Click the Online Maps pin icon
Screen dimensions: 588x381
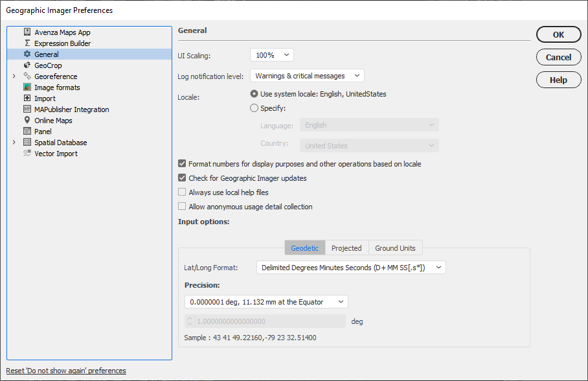tap(27, 120)
